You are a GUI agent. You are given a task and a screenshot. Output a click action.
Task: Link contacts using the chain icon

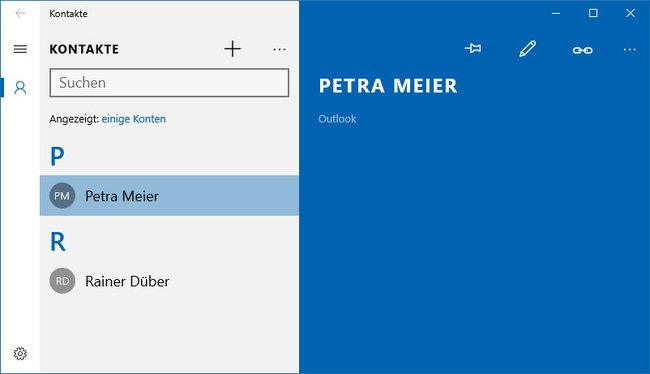[582, 50]
